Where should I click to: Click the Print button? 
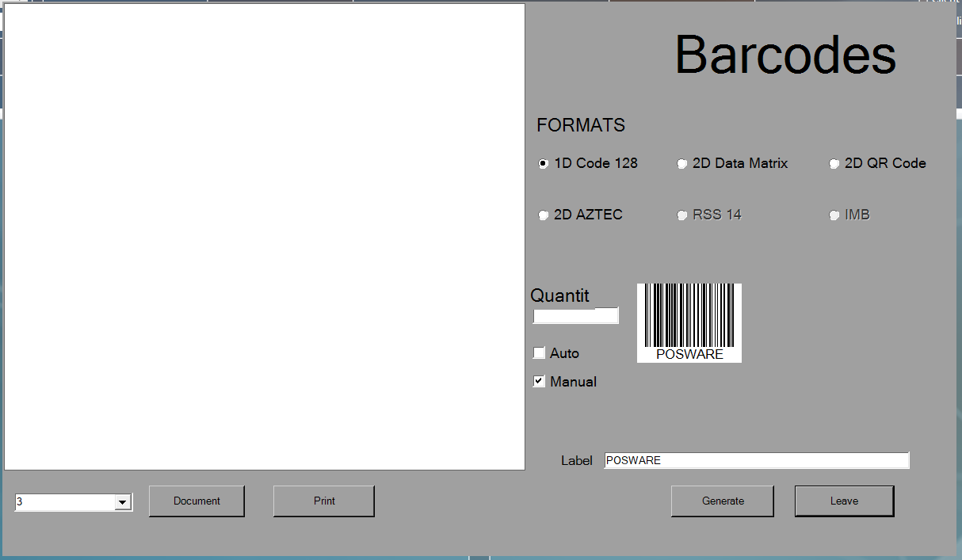pos(323,501)
